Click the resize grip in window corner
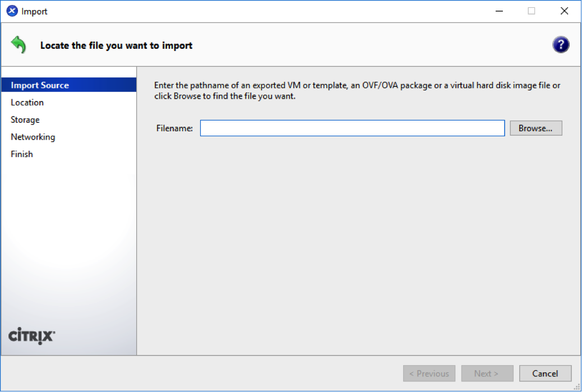Viewport: 582px width, 392px height. coord(577,387)
